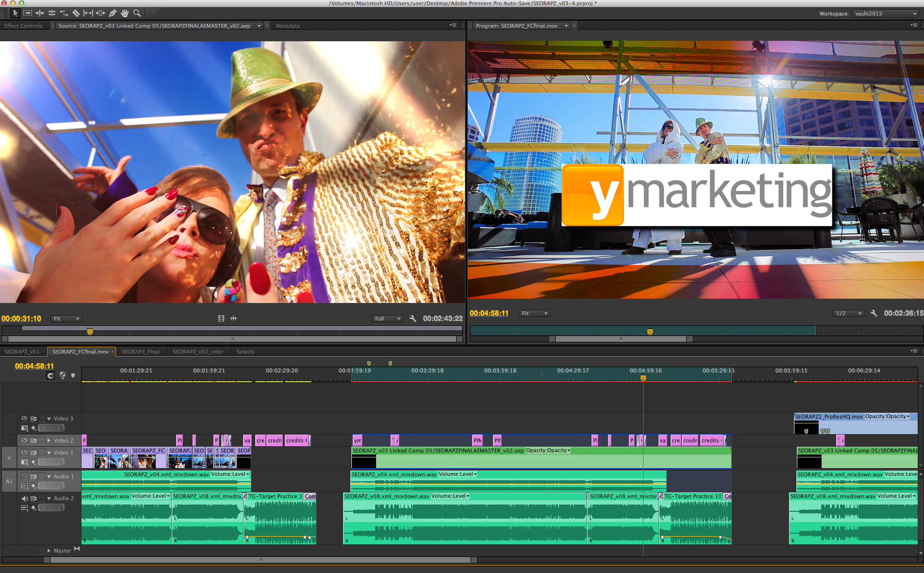Click Source monitor drag-audio-only waveform icon
The height and width of the screenshot is (573, 924).
click(234, 319)
